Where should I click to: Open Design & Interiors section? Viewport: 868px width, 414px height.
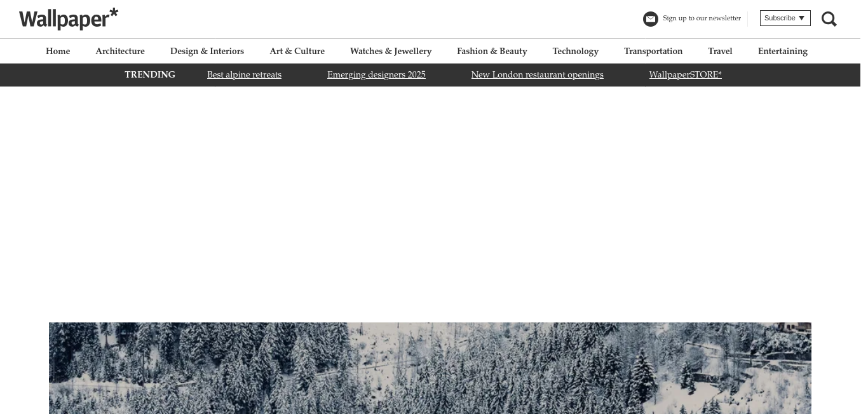[207, 51]
